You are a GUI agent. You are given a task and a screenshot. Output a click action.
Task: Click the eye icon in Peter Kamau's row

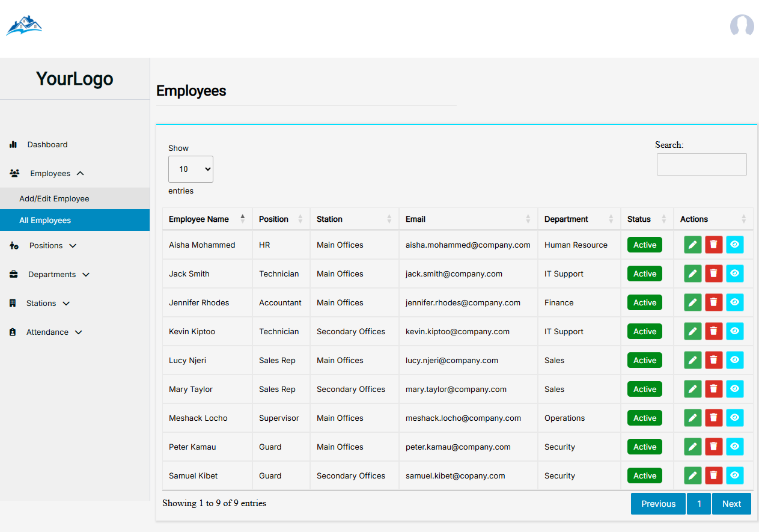pyautogui.click(x=734, y=447)
